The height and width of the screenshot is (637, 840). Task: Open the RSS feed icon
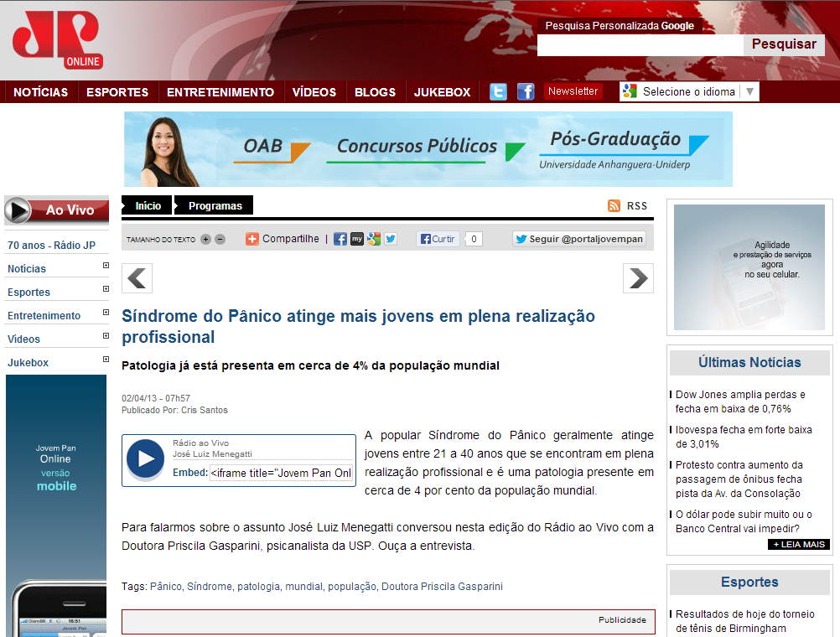[x=614, y=206]
